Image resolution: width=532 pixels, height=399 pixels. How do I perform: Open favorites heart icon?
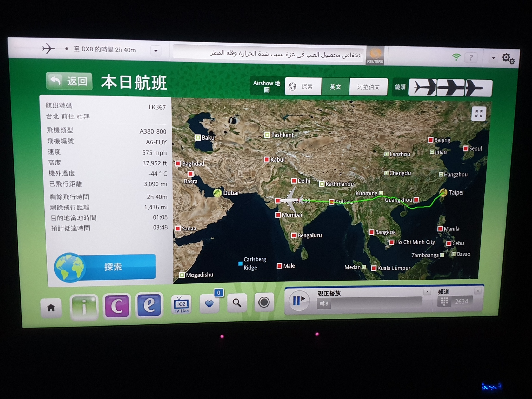pyautogui.click(x=209, y=303)
